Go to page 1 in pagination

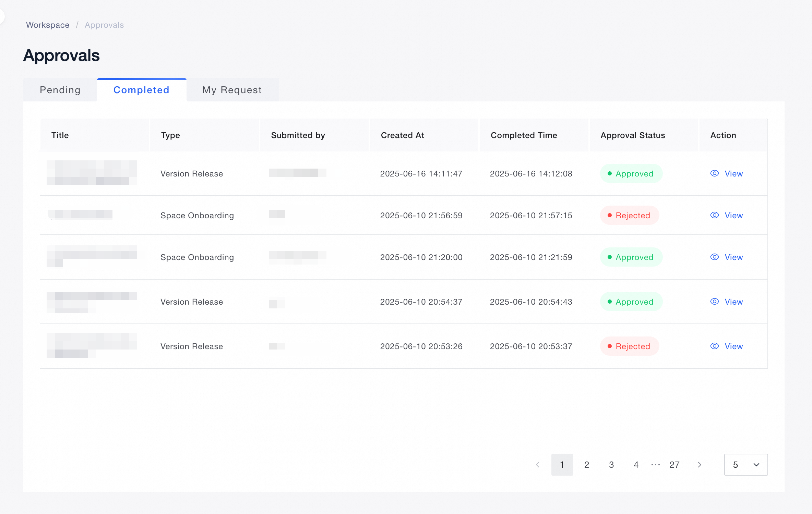[x=562, y=465]
